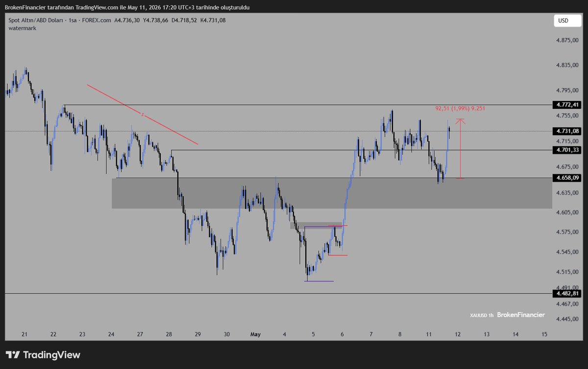Click date "27" on the time axis
This screenshot has width=588, height=369.
coord(140,334)
